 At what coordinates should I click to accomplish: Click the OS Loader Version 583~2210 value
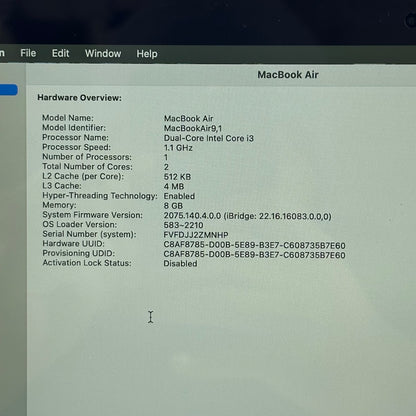[x=183, y=225]
